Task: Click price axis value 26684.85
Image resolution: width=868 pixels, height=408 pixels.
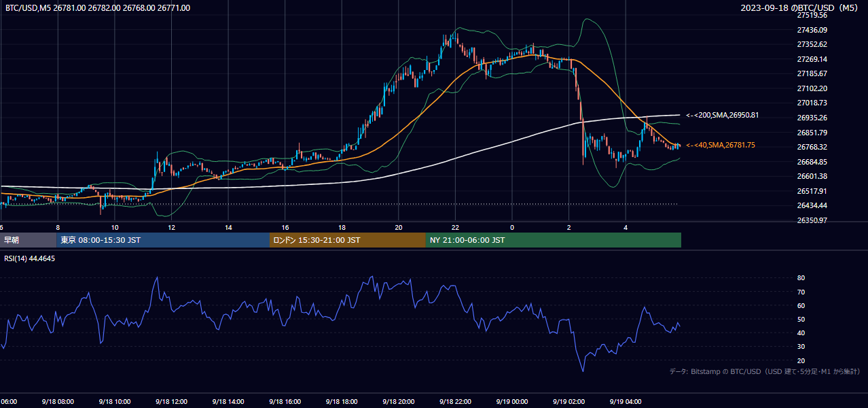Action: pos(812,162)
